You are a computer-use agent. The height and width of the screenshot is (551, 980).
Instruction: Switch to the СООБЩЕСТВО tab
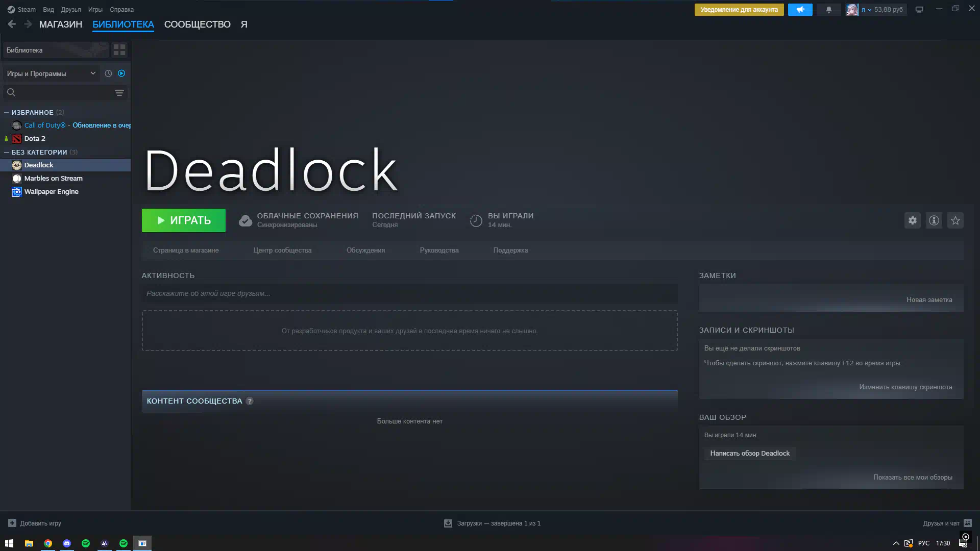click(198, 24)
